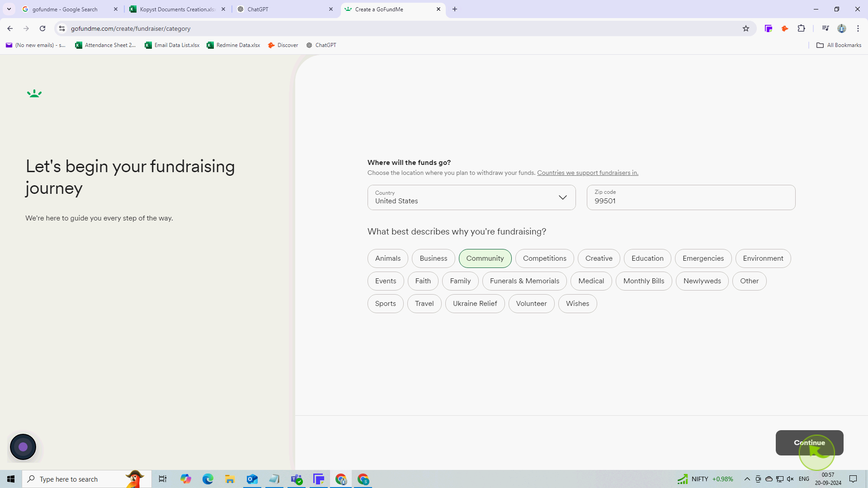Pick the Newlyweds category
Image resolution: width=868 pixels, height=488 pixels.
click(702, 281)
